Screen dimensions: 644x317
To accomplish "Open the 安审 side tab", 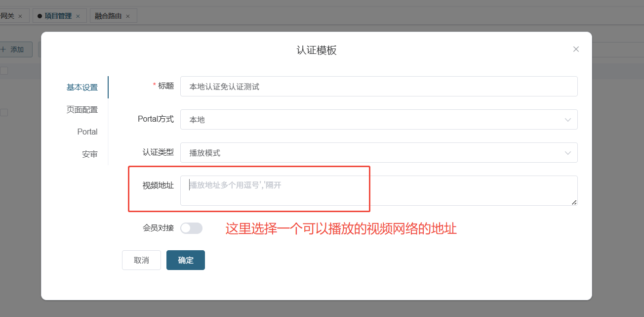I will coord(89,154).
